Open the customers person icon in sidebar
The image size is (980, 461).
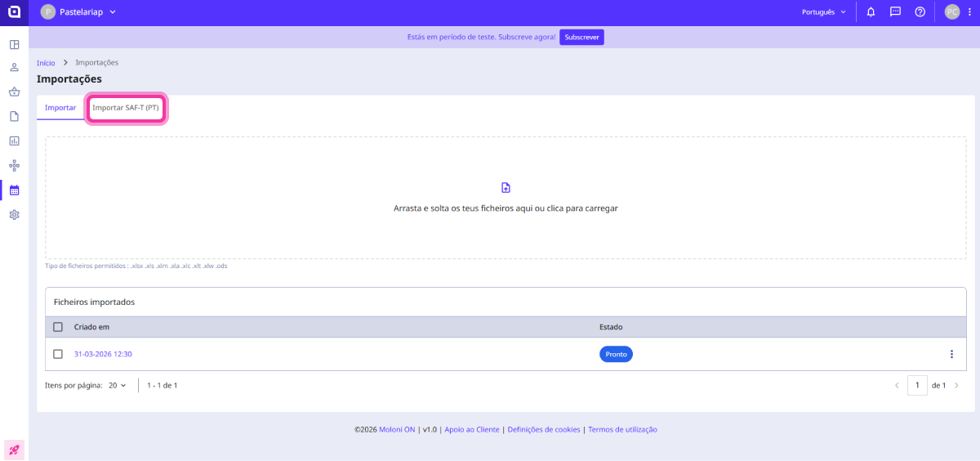(x=14, y=67)
